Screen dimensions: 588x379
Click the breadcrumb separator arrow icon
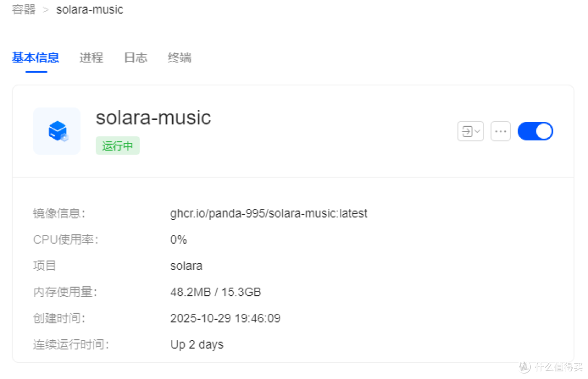click(x=46, y=10)
